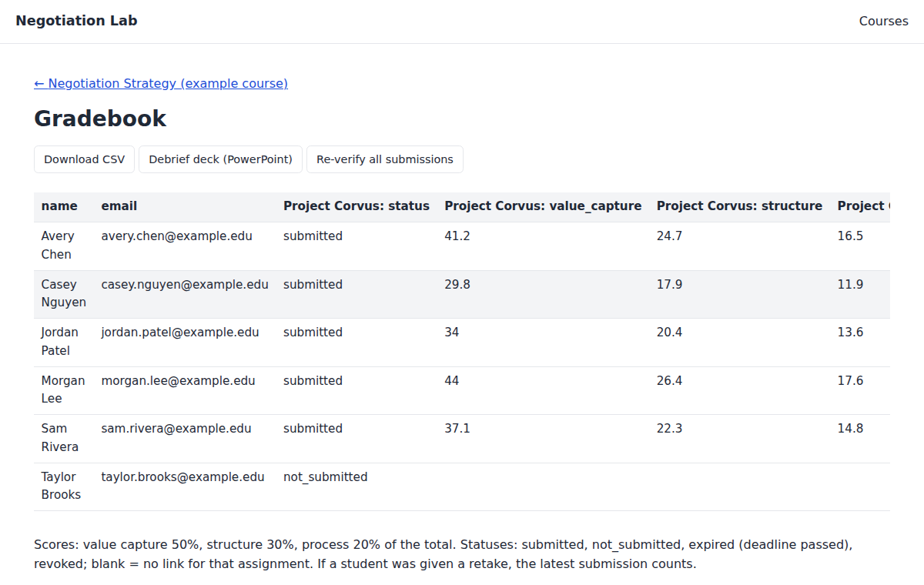Click the scoring weights footnote text
The height and width of the screenshot is (585, 924).
[443, 554]
